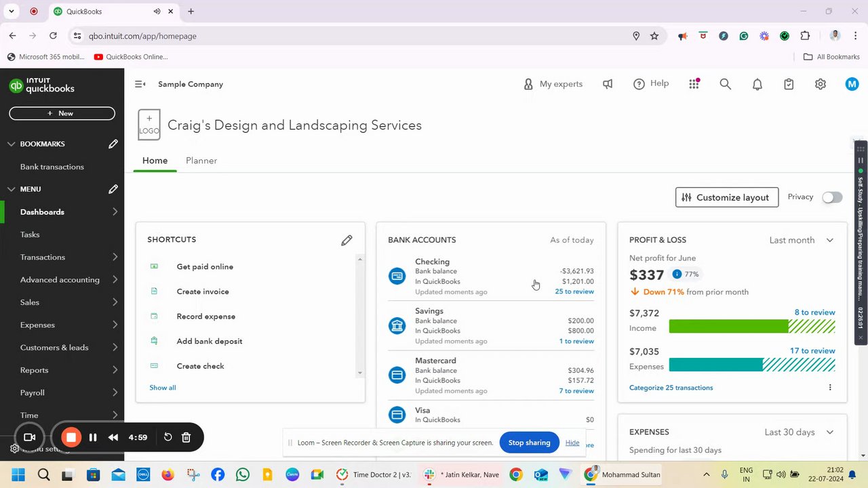Expand the Expenses submenu arrow
Viewport: 868px width, 488px height.
[x=115, y=325]
